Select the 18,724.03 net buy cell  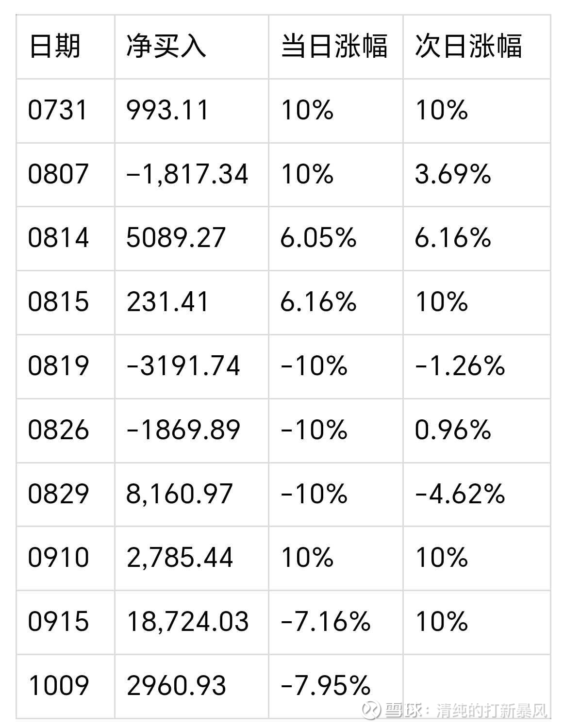(187, 622)
